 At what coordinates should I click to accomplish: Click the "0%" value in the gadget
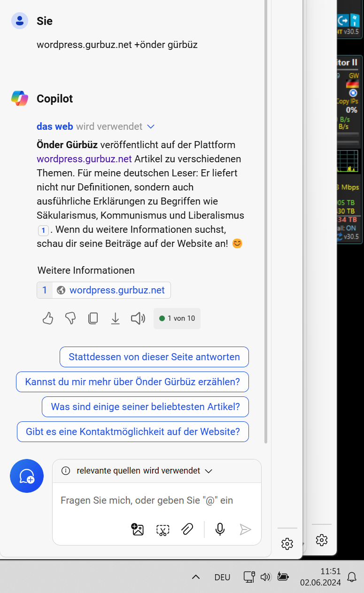coord(351,110)
